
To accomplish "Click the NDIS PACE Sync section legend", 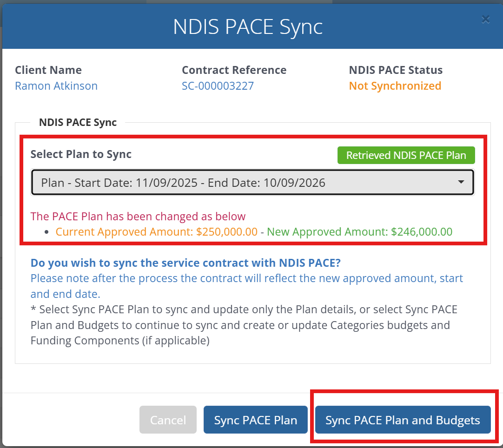I will [x=78, y=123].
